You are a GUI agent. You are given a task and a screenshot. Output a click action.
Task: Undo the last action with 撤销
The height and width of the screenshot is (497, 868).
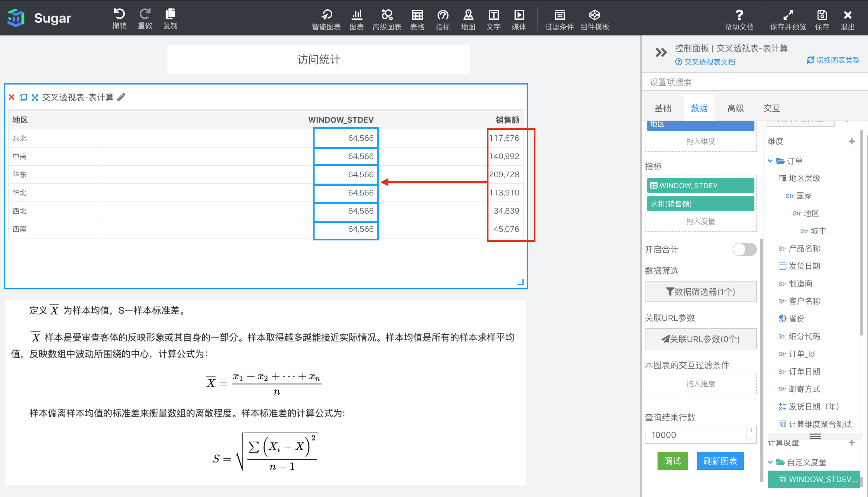pyautogui.click(x=119, y=19)
